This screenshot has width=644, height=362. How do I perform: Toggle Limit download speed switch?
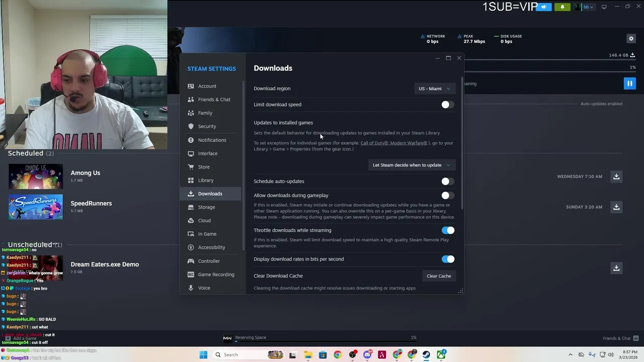coord(447,105)
